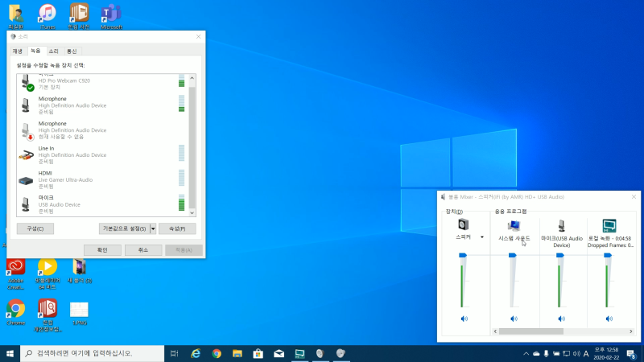
Task: Toggle the IME language indicator A
Action: click(x=586, y=353)
